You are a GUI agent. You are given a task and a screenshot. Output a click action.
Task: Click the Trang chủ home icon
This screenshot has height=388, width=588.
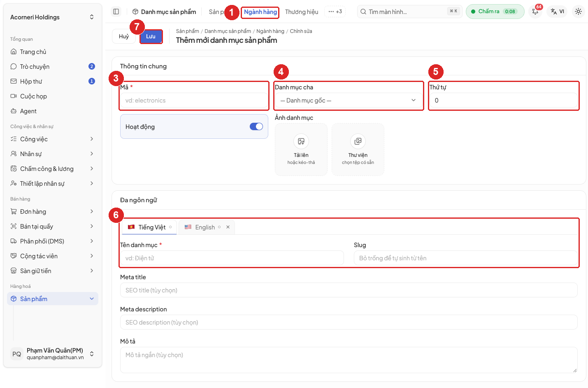point(14,52)
